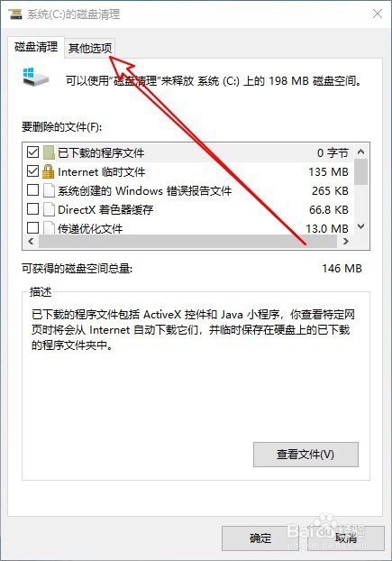
Task: Click the horizontal scroll left arrow
Action: pyautogui.click(x=31, y=242)
